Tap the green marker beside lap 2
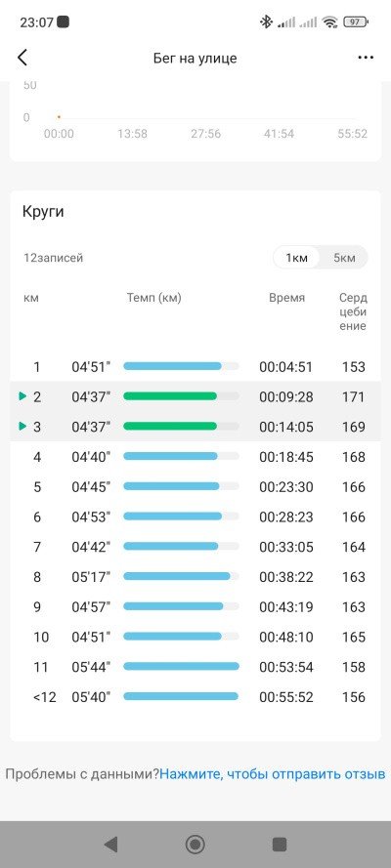 22,396
